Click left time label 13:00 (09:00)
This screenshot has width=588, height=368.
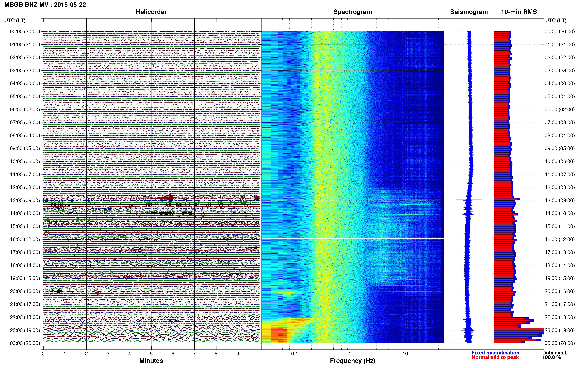point(25,201)
